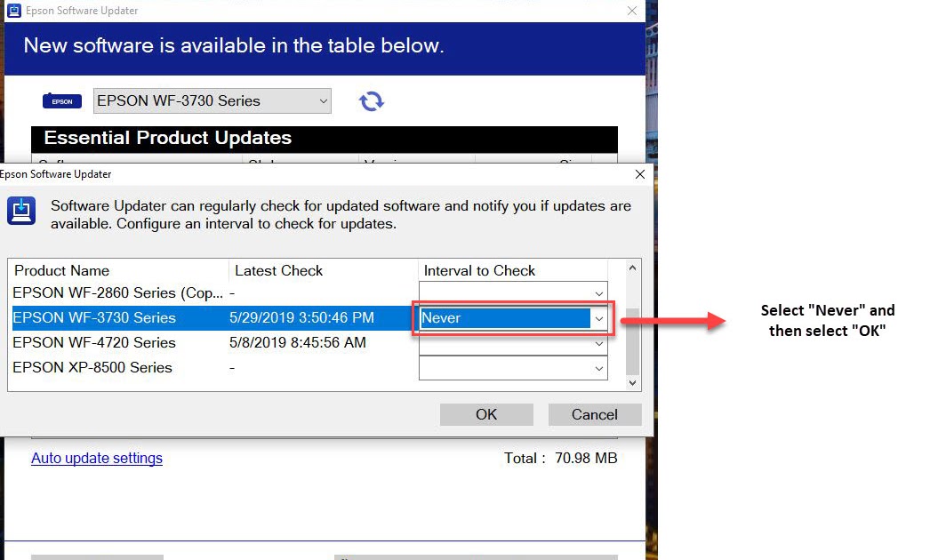Click the blue EPSON logo badge
This screenshot has width=938, height=560.
pos(61,101)
